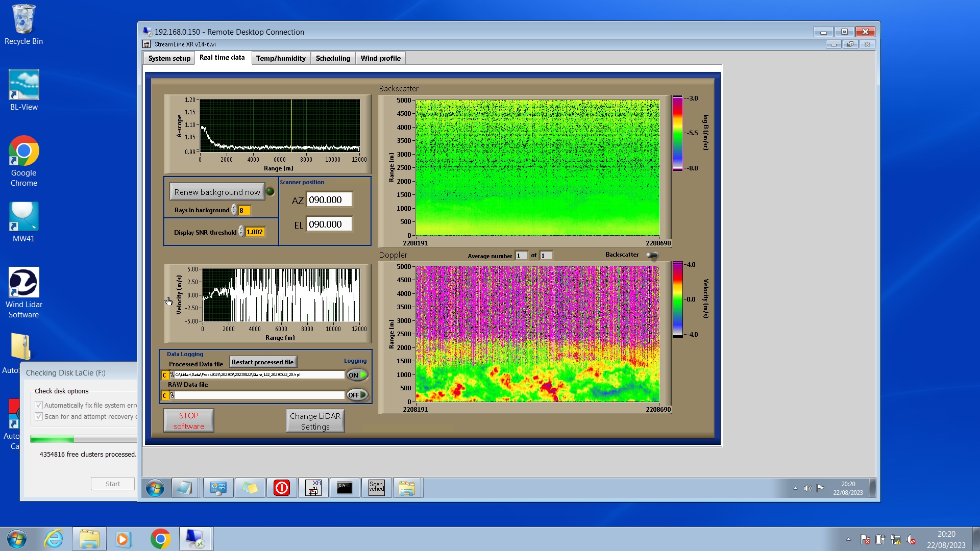
Task: Toggle the processed data Logging ON switch
Action: [x=357, y=375]
